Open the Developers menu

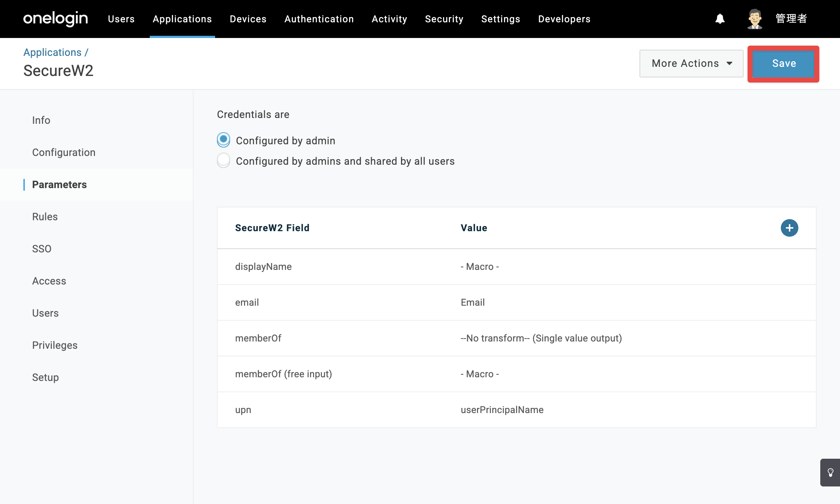point(564,19)
